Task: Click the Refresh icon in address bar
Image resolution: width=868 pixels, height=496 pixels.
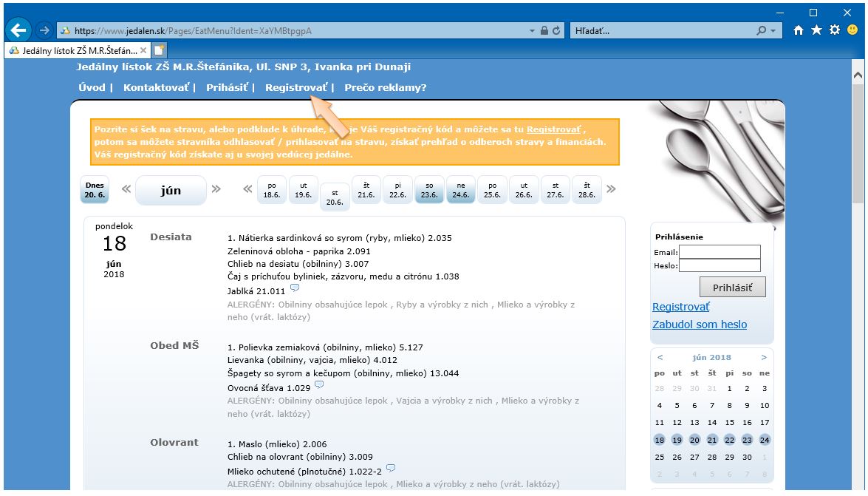Action: 556,31
